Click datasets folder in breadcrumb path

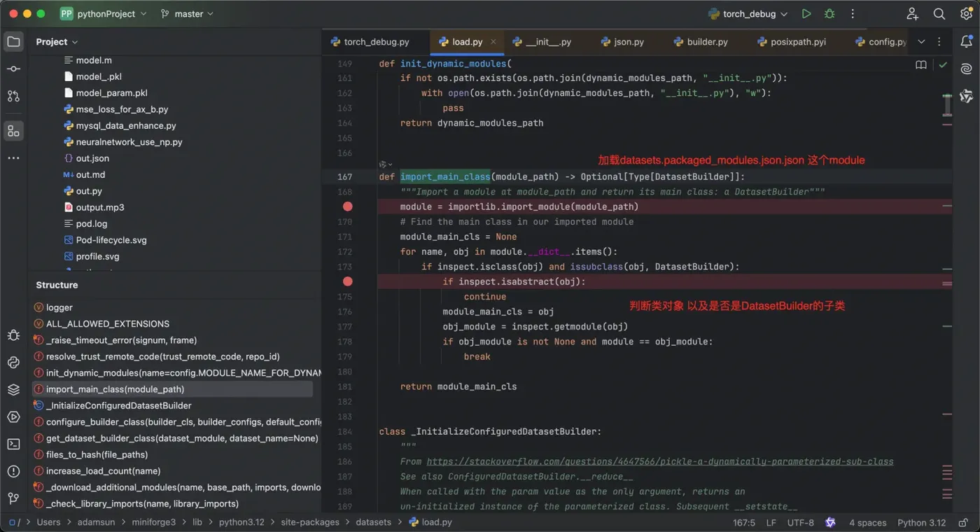pyautogui.click(x=373, y=522)
